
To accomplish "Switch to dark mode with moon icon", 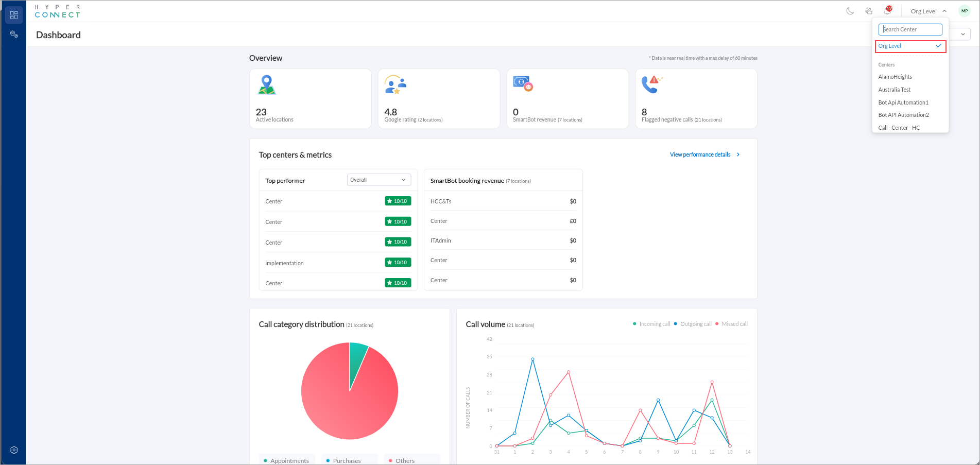I will [x=850, y=11].
